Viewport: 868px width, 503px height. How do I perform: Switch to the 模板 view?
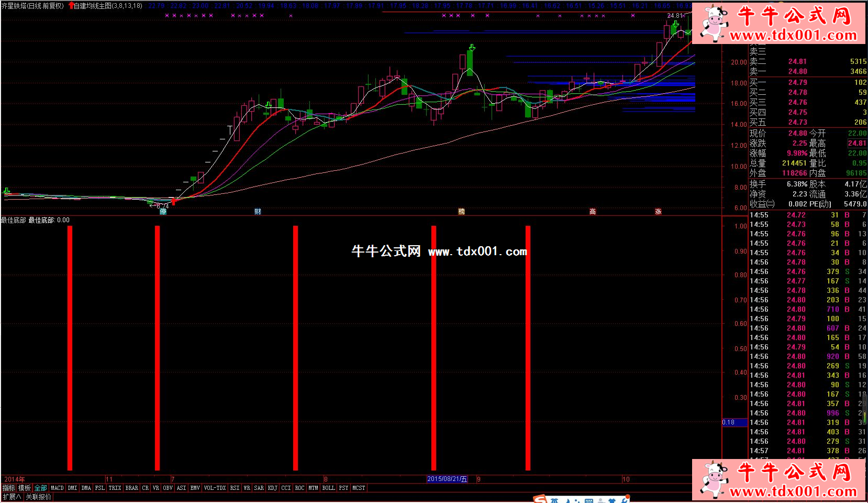point(25,488)
